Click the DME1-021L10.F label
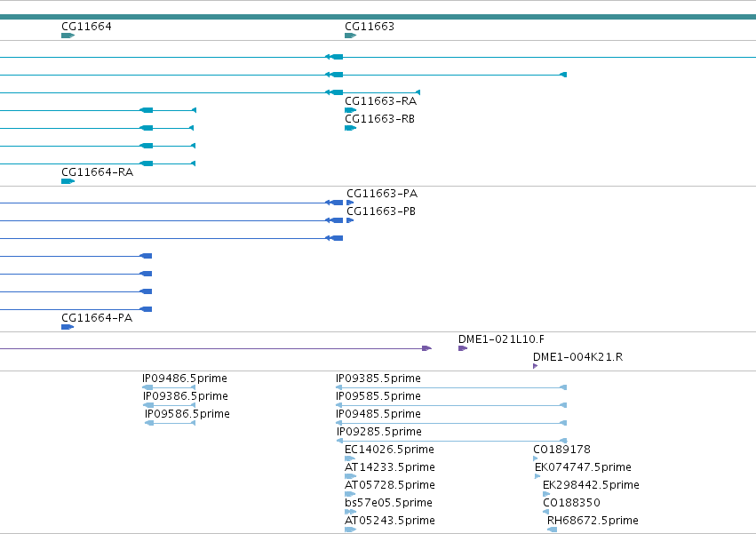Image resolution: width=756 pixels, height=534 pixels. [501, 339]
